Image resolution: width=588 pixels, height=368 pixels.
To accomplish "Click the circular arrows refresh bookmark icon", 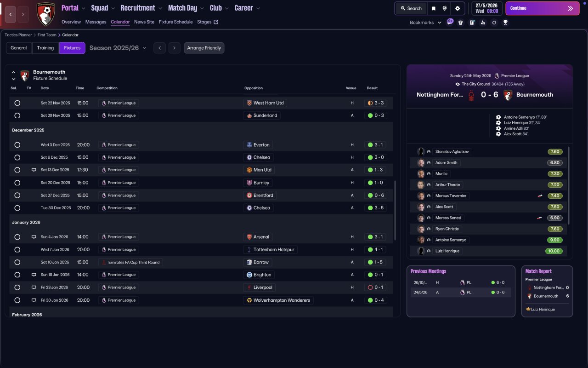I will click(494, 23).
